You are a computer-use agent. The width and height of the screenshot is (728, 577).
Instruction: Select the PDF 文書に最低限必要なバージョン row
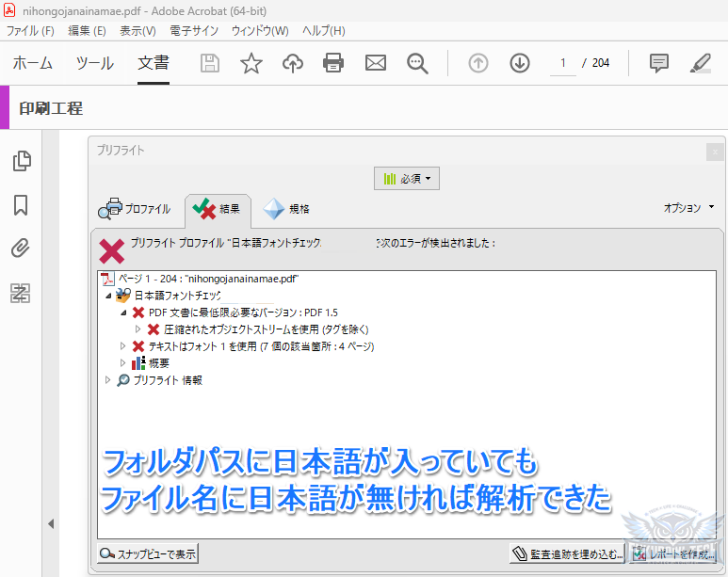point(243,313)
